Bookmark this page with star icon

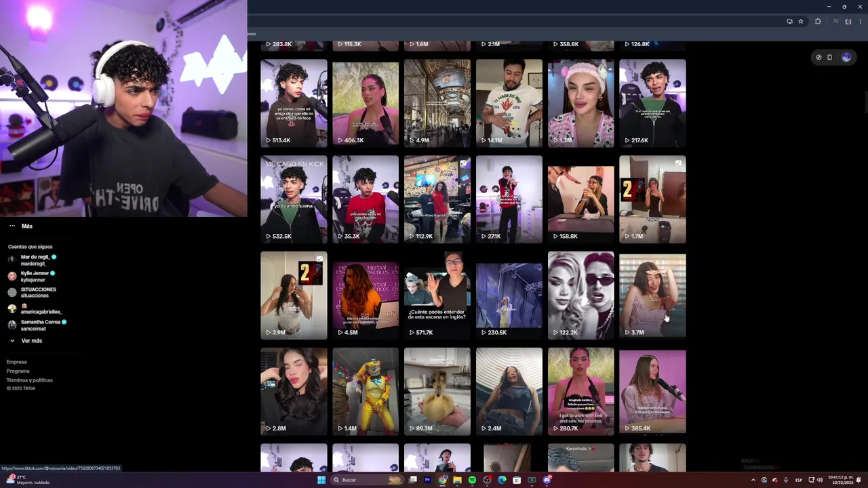pyautogui.click(x=801, y=21)
